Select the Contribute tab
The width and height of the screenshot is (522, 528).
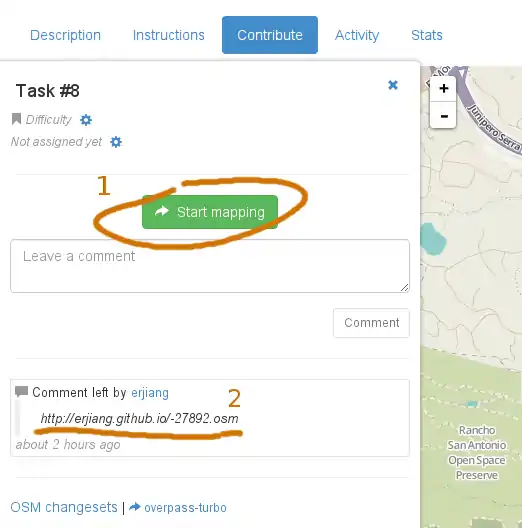coord(270,35)
